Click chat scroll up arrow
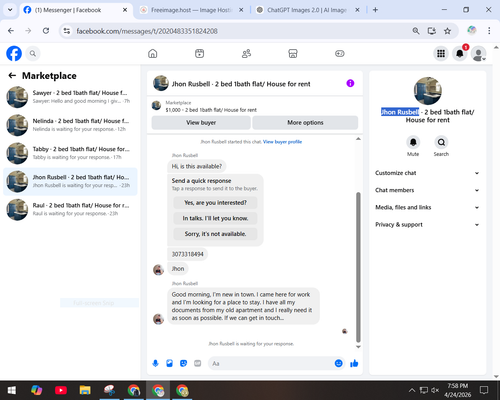This screenshot has height=400, width=500. tap(358, 139)
